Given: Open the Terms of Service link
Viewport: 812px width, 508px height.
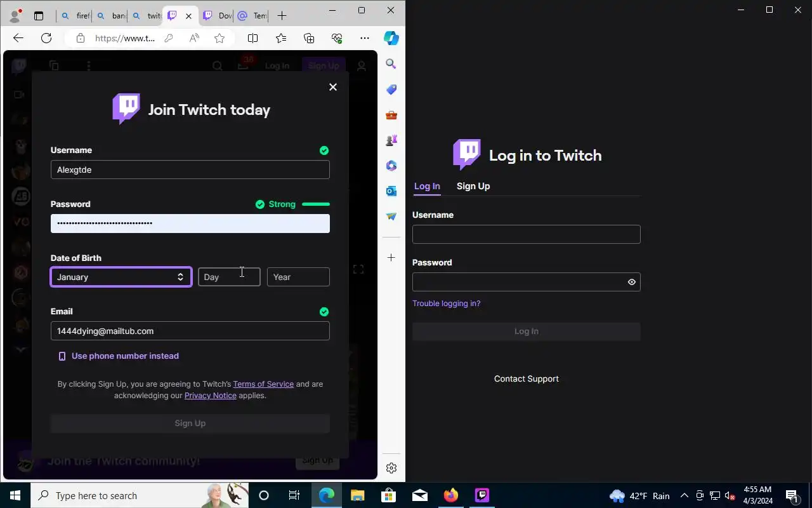Looking at the screenshot, I should click(x=263, y=384).
